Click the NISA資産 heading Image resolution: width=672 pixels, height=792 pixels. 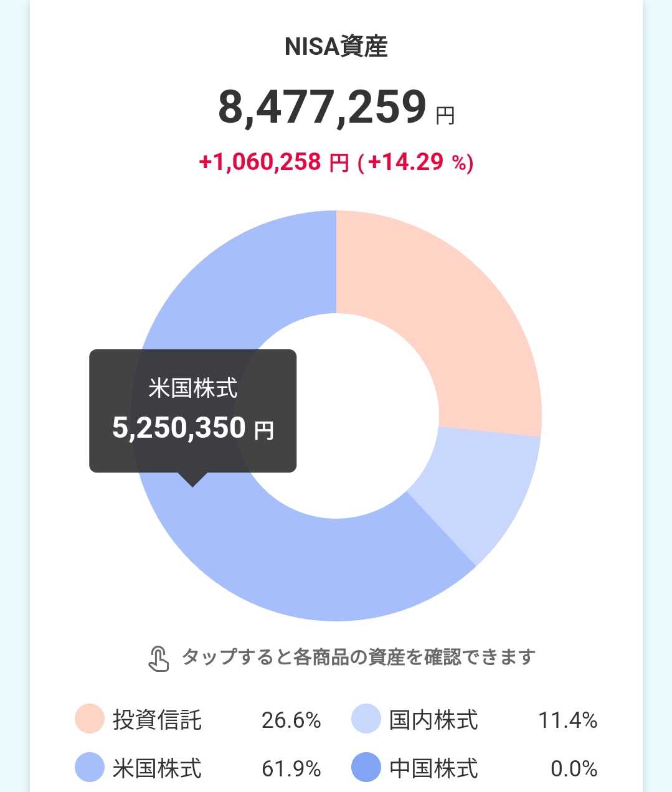(x=336, y=47)
